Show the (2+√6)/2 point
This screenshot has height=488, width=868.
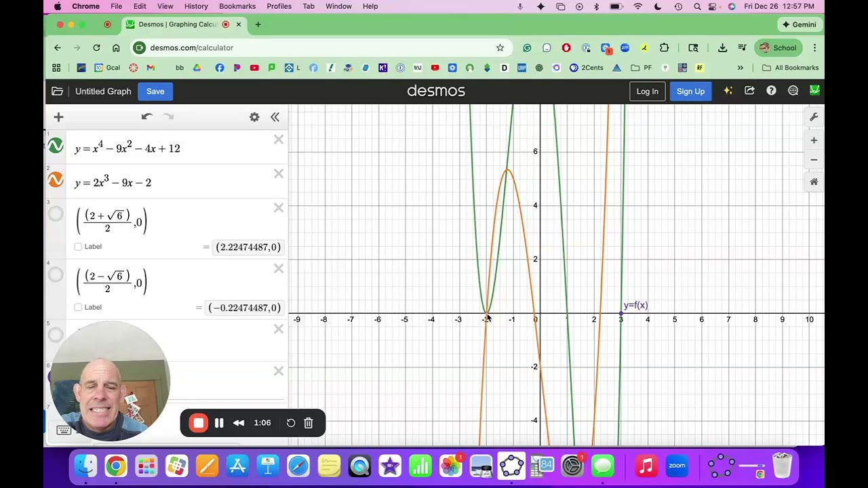[56, 214]
